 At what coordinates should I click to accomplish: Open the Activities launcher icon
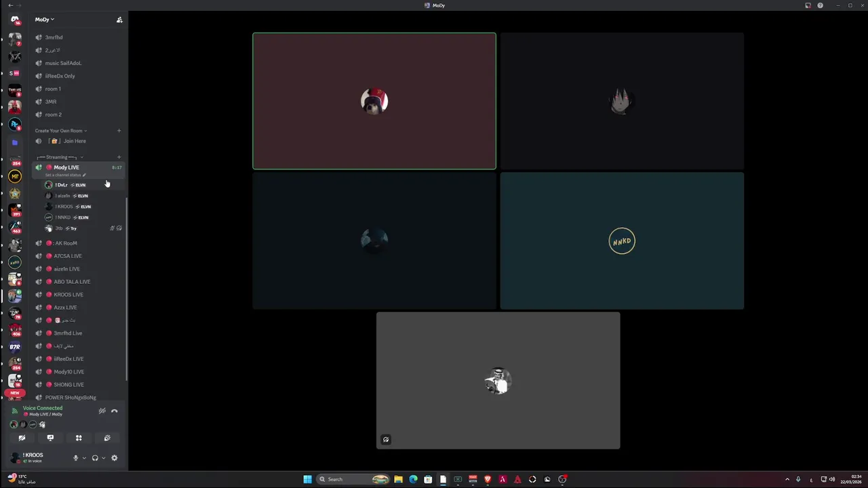point(79,438)
